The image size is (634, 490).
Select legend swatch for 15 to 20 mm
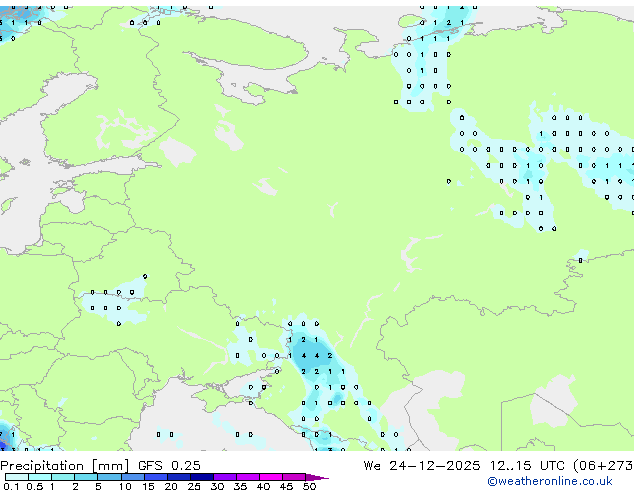155,477
